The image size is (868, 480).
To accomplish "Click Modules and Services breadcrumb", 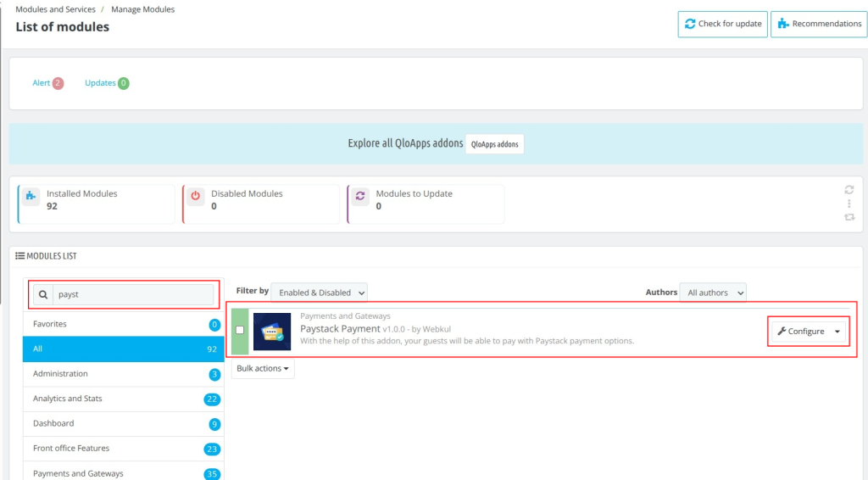I will click(55, 9).
